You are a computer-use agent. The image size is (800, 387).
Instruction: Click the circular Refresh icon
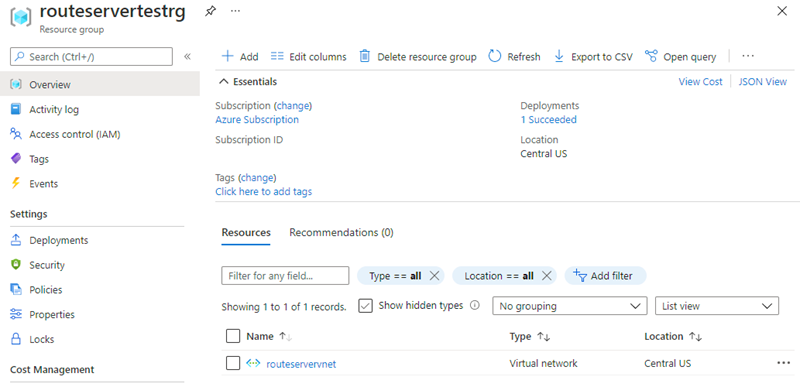(x=494, y=56)
